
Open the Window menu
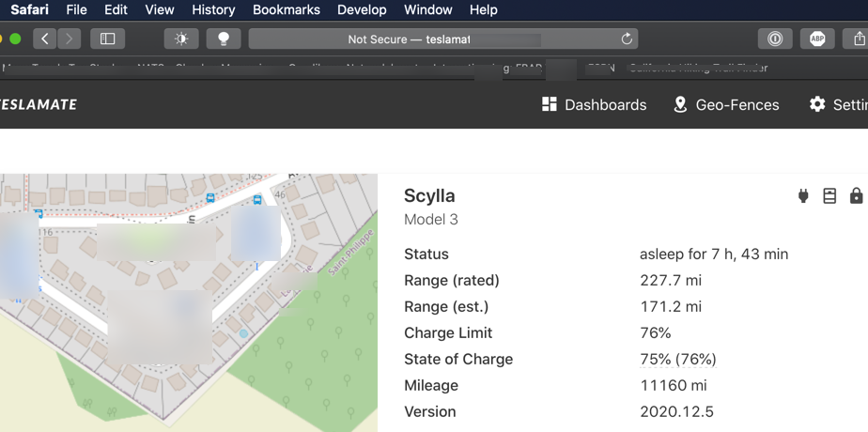pos(428,10)
